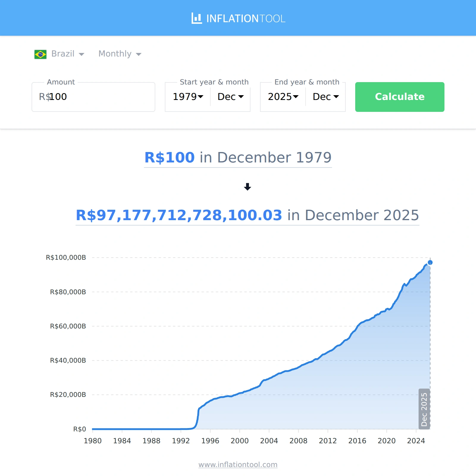
Task: Click the R$60,000B y-axis label
Action: click(68, 326)
